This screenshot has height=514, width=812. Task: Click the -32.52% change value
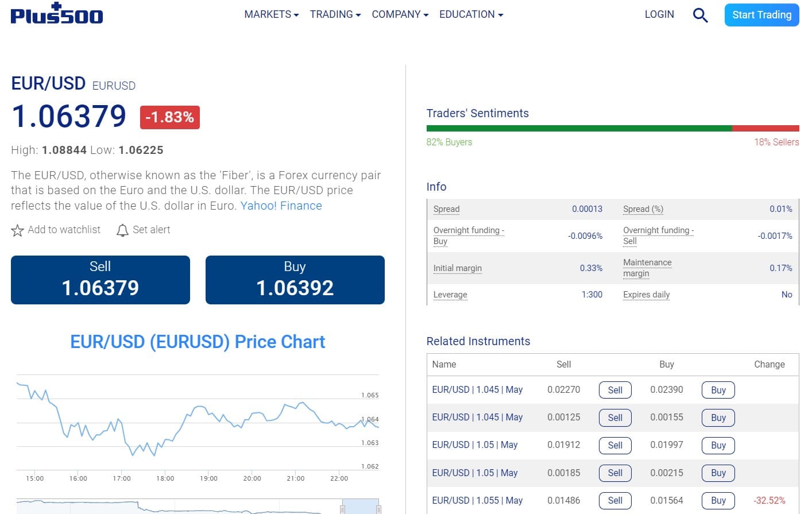point(769,500)
